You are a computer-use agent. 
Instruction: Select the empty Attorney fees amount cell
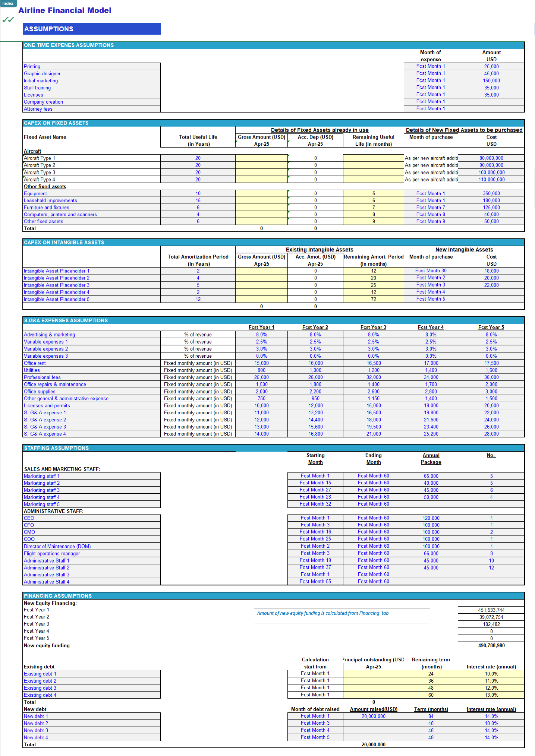point(491,109)
